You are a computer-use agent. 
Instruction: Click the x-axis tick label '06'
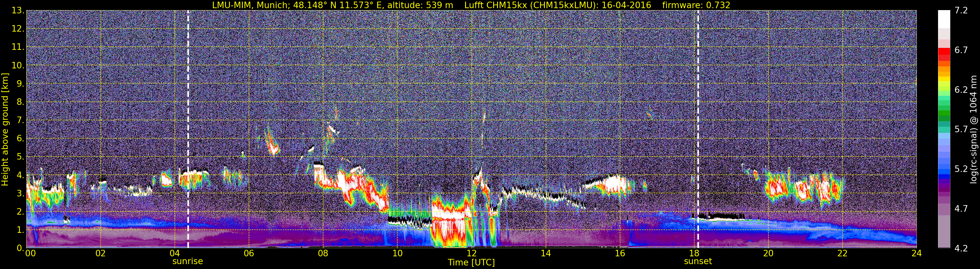[249, 253]
